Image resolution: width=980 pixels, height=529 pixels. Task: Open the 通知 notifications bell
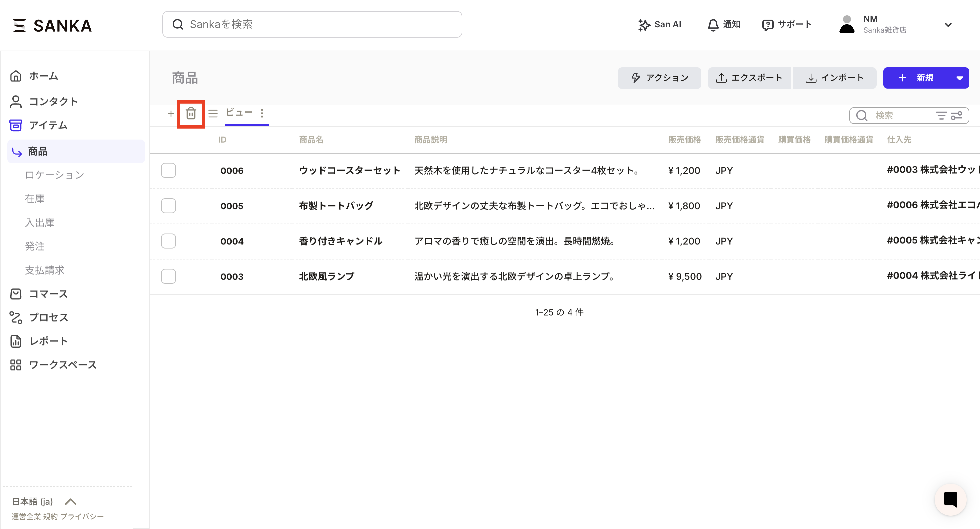click(723, 25)
